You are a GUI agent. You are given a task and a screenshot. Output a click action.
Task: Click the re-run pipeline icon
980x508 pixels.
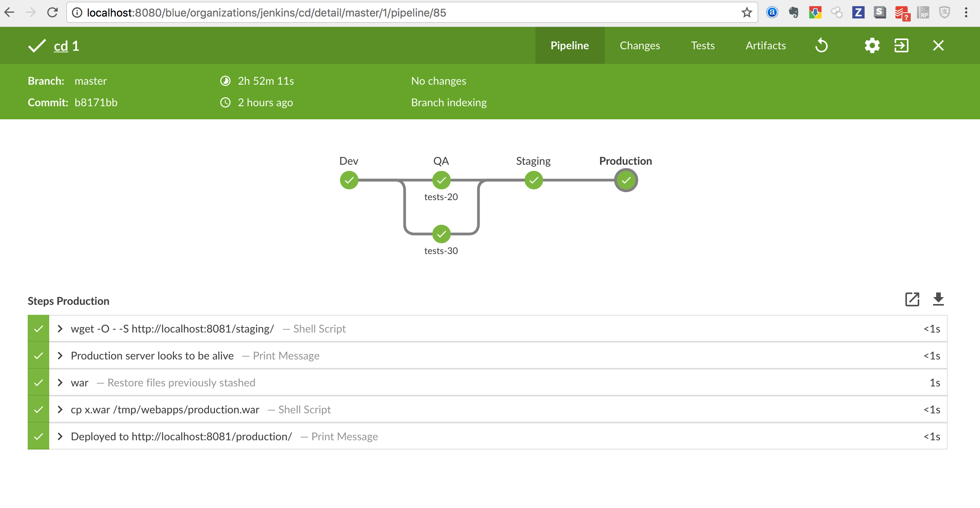pyautogui.click(x=821, y=45)
